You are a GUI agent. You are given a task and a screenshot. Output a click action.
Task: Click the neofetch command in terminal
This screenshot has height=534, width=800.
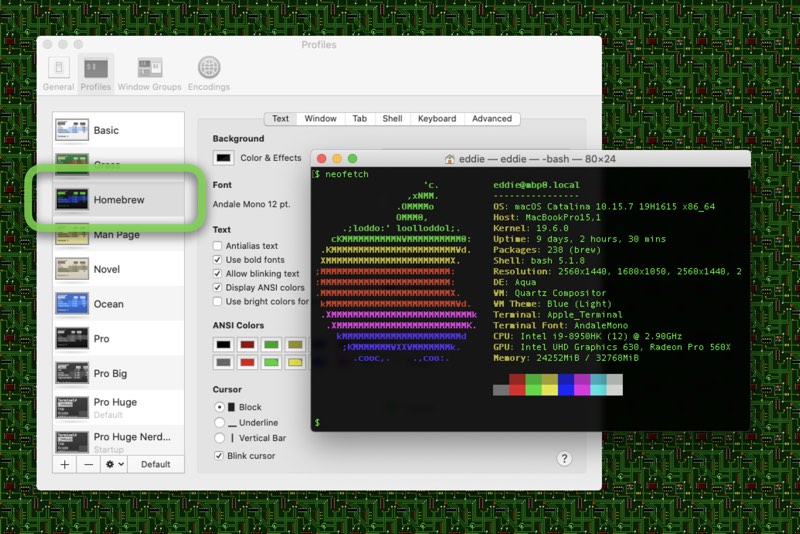click(347, 174)
